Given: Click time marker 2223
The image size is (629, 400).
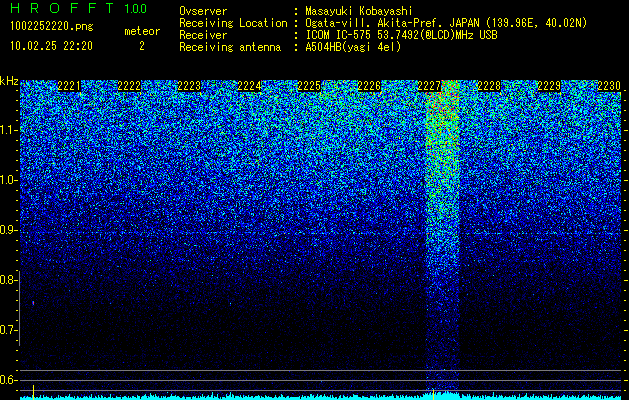Looking at the screenshot, I should 189,86.
